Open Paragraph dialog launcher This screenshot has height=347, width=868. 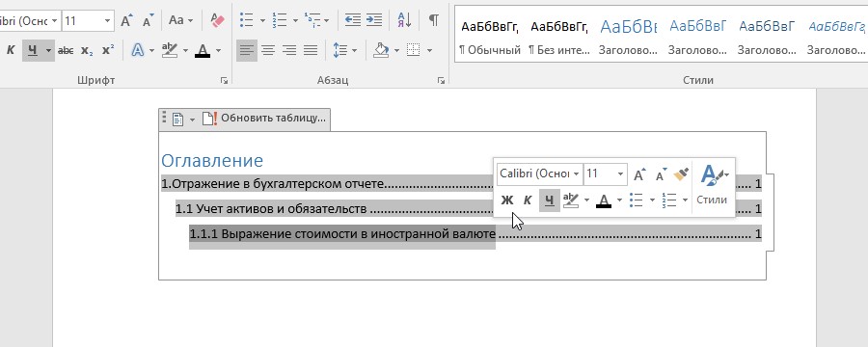tap(441, 81)
